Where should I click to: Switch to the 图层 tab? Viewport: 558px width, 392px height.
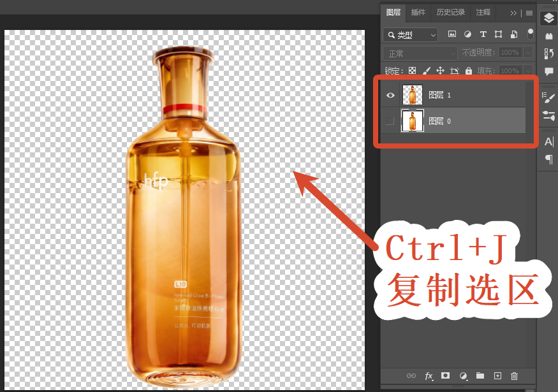tap(393, 13)
